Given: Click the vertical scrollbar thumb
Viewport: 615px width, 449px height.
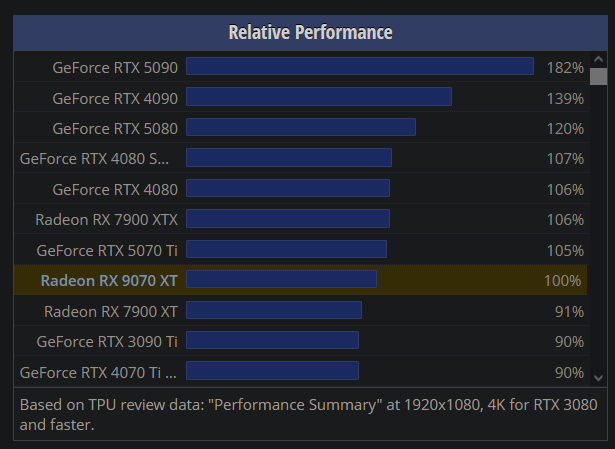Looking at the screenshot, I should point(598,76).
